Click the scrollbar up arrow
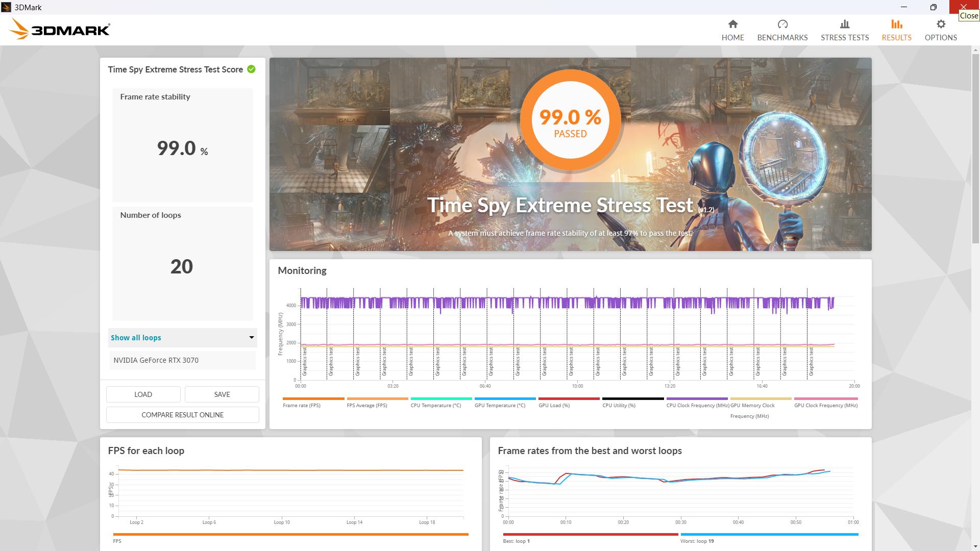980x551 pixels. (x=976, y=50)
